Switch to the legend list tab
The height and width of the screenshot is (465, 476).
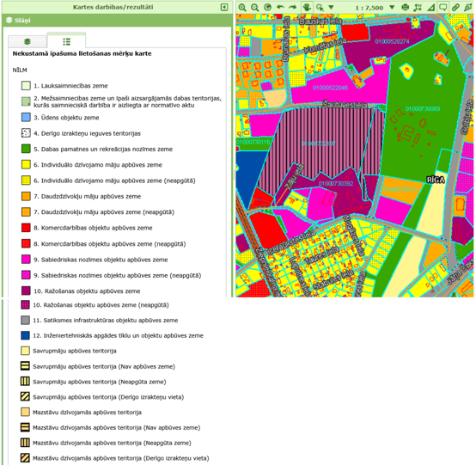[x=66, y=41]
